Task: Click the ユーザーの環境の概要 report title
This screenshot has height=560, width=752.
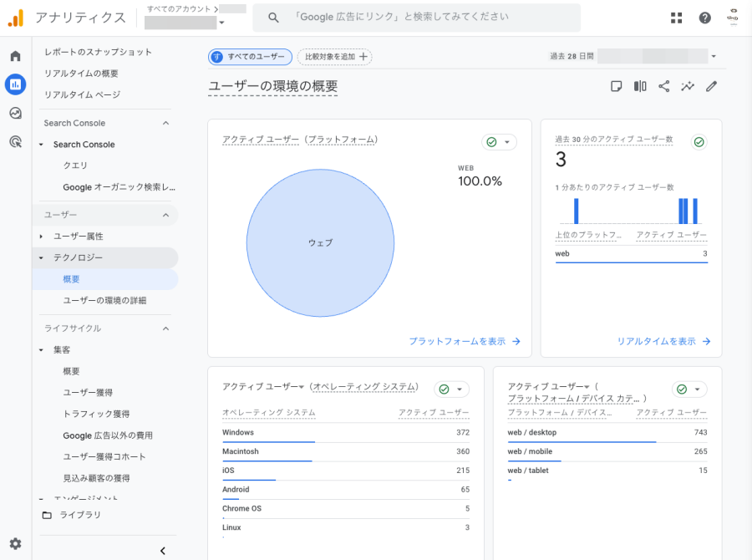Action: point(273,86)
